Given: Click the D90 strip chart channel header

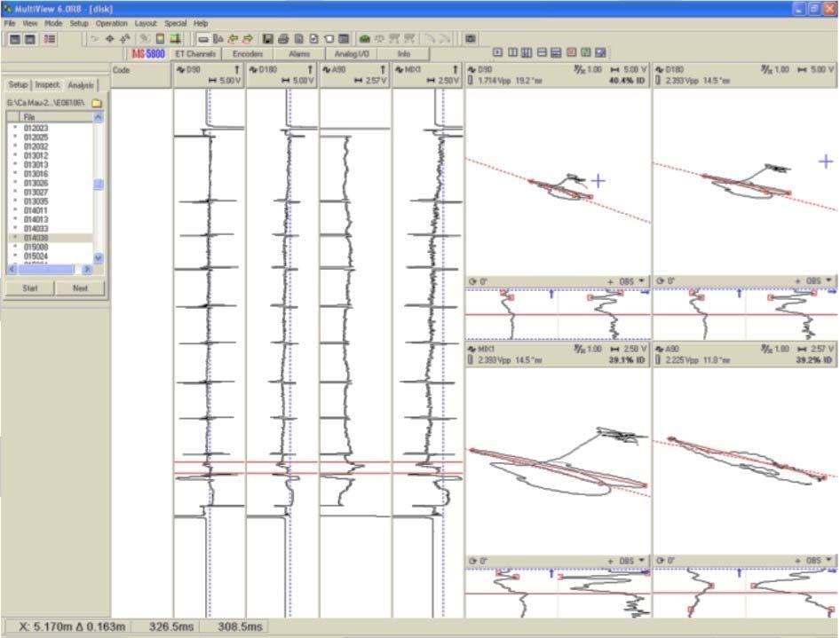Looking at the screenshot, I should [x=209, y=75].
